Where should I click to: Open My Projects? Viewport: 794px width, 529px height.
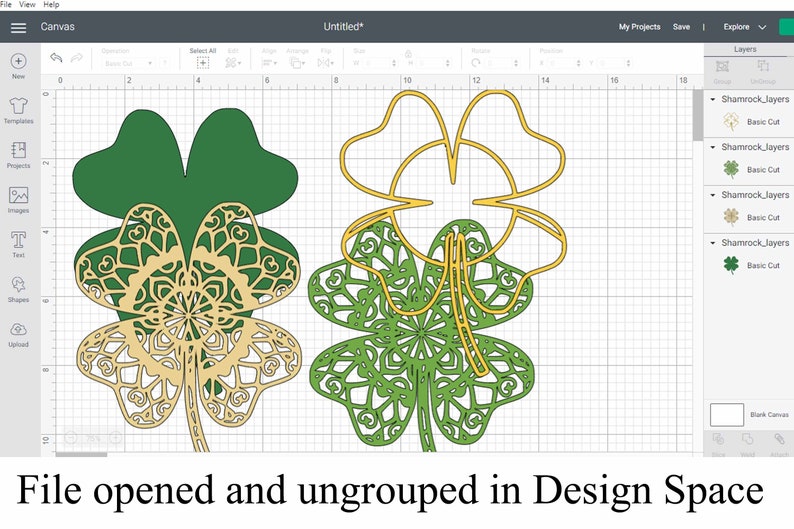tap(640, 27)
